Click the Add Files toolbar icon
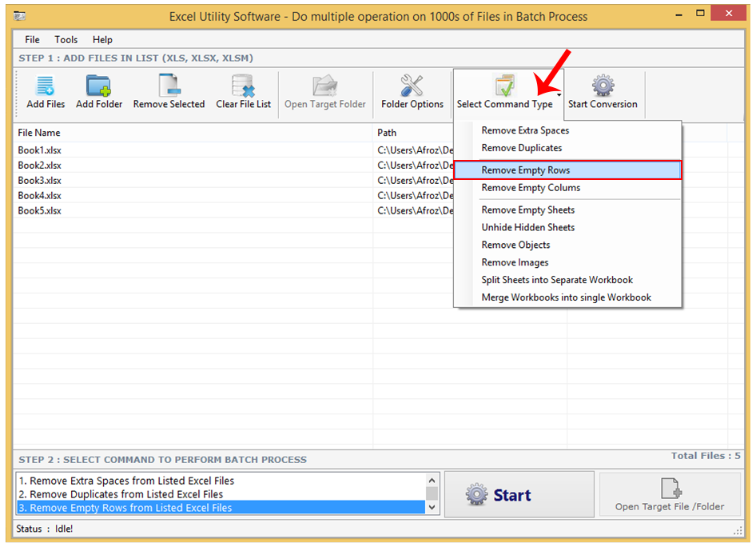This screenshot has height=547, width=756. pos(46,86)
